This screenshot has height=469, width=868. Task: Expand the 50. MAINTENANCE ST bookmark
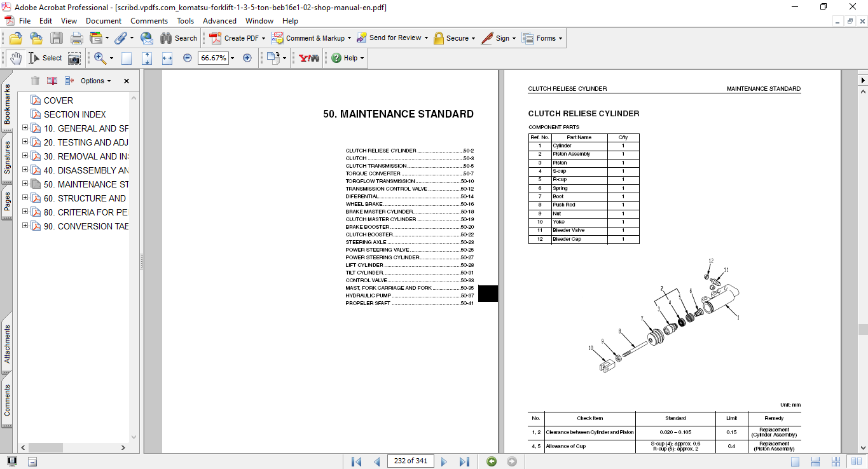pyautogui.click(x=25, y=184)
